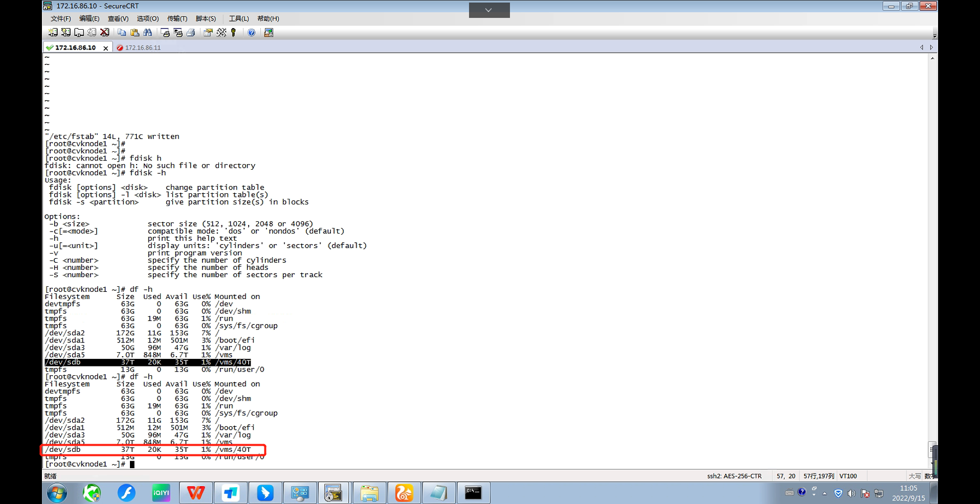Click the Paste clipboard icon
The height and width of the screenshot is (504, 980).
pos(135,33)
